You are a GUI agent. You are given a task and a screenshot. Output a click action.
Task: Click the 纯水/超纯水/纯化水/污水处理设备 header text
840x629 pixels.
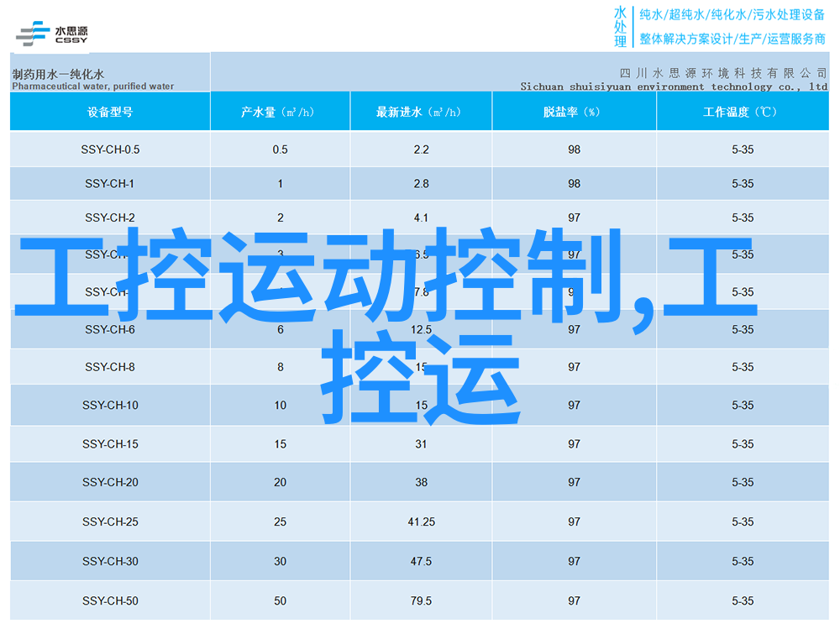coord(731,14)
